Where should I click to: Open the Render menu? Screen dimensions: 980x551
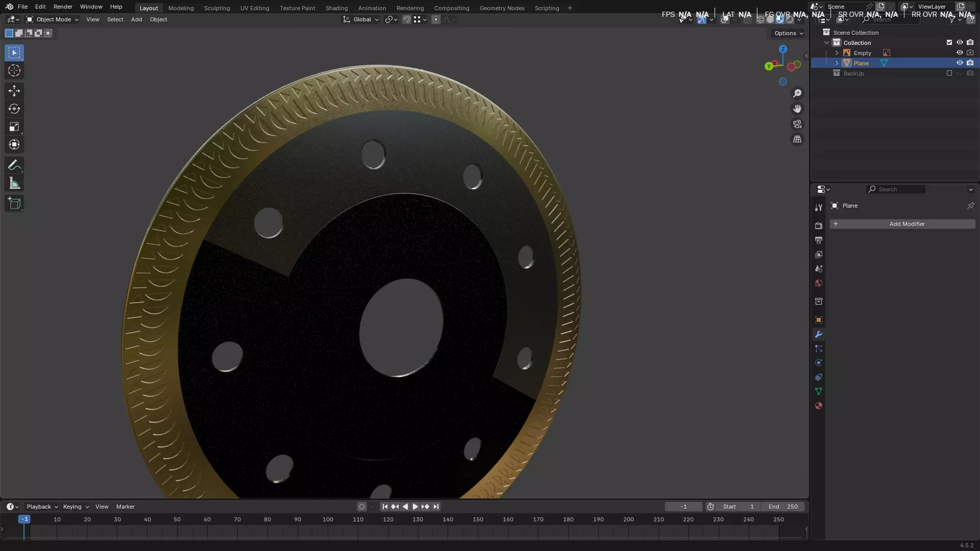pos(63,7)
